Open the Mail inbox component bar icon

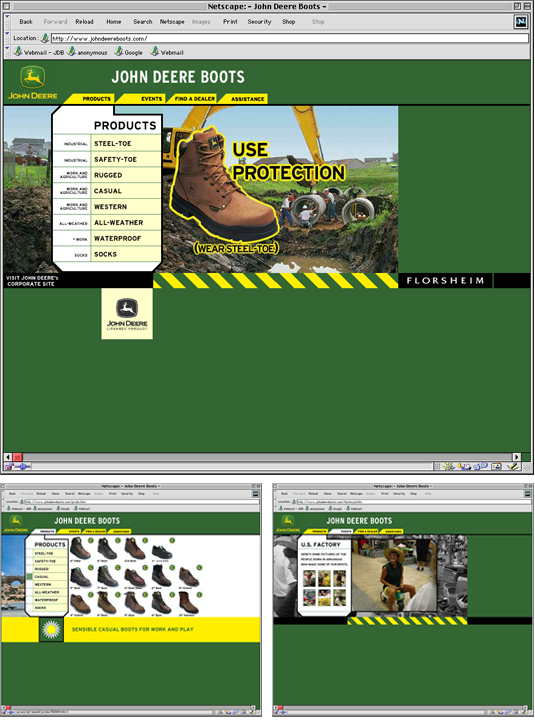click(465, 467)
